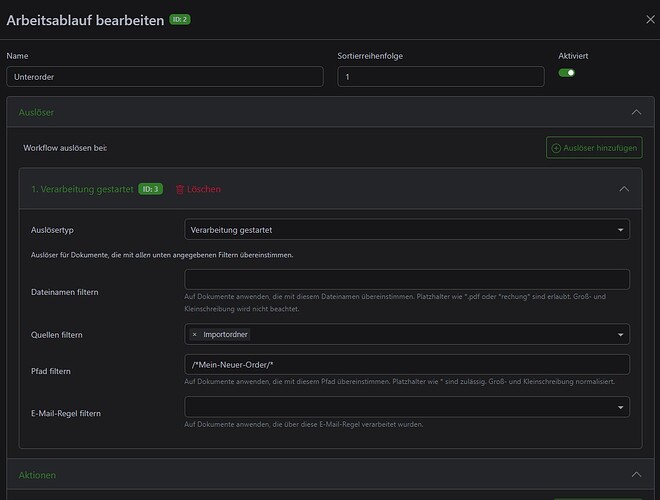The width and height of the screenshot is (660, 500).
Task: Click the Aktionen section header title
Action: [x=38, y=475]
